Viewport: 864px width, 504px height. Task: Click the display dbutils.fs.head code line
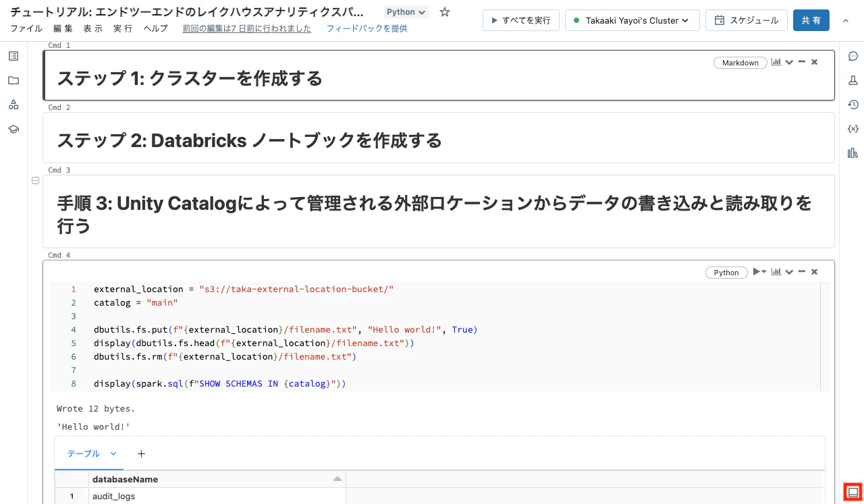(254, 343)
